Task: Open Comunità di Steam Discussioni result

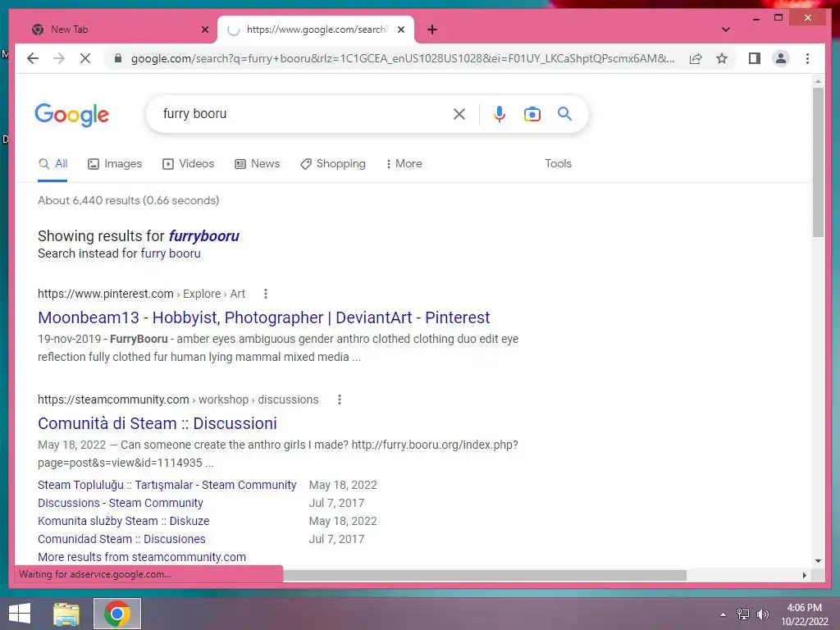Action: pos(157,423)
